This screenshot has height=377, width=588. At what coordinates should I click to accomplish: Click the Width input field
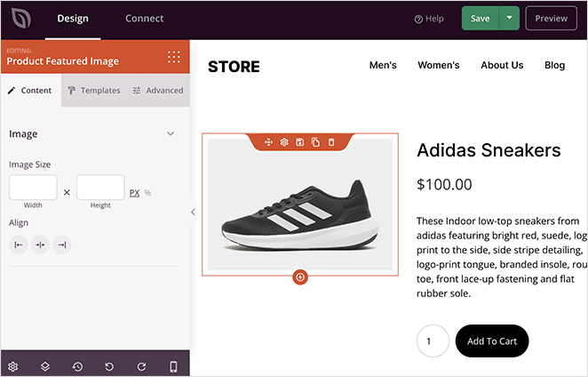tap(33, 187)
